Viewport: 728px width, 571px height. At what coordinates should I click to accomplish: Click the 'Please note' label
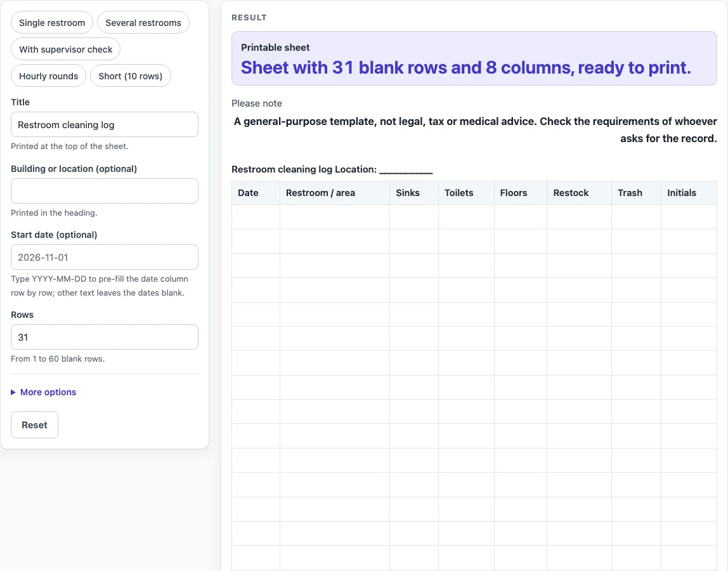pyautogui.click(x=257, y=103)
